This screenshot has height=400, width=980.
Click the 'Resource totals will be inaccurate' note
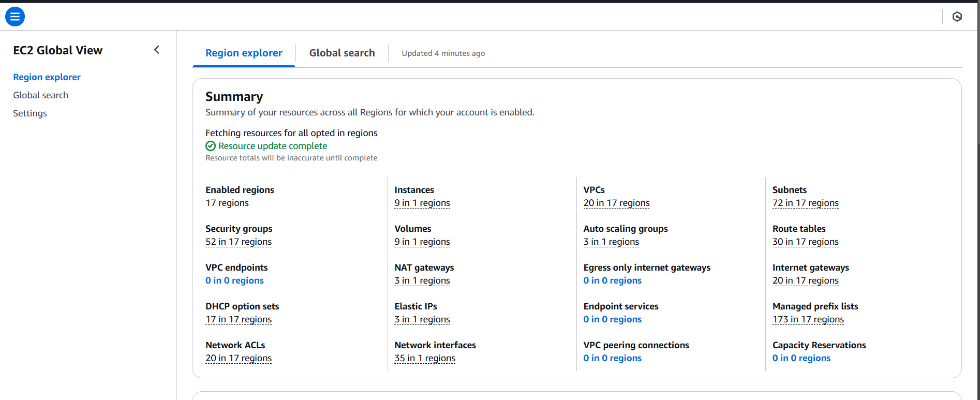(x=291, y=158)
